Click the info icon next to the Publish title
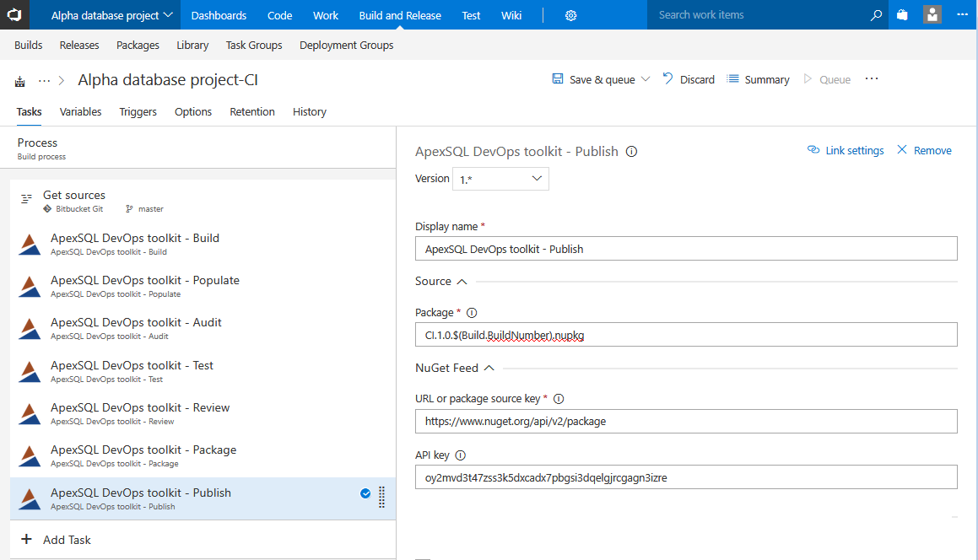Screen dimensions: 978x560 631,152
